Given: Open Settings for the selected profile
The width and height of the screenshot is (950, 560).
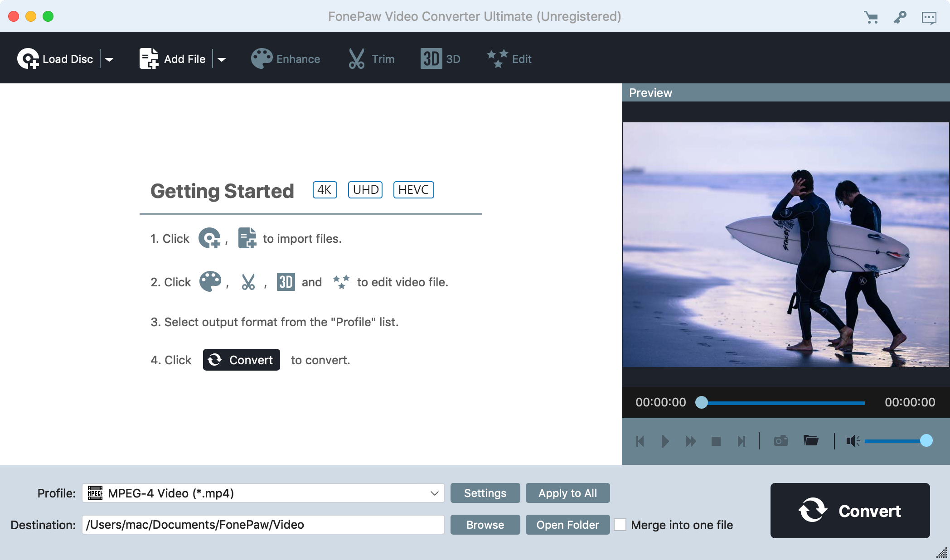Looking at the screenshot, I should 485,493.
